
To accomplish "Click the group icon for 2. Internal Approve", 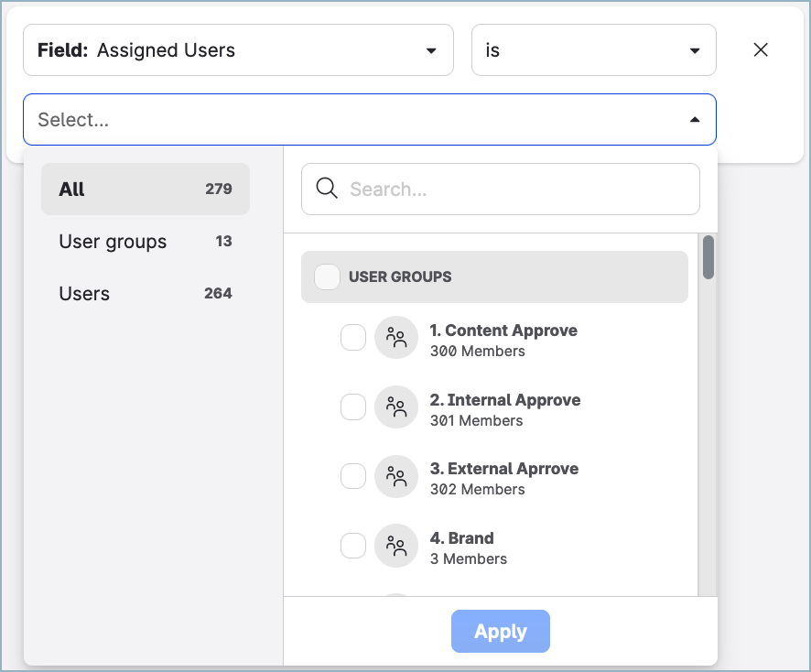I will [396, 407].
